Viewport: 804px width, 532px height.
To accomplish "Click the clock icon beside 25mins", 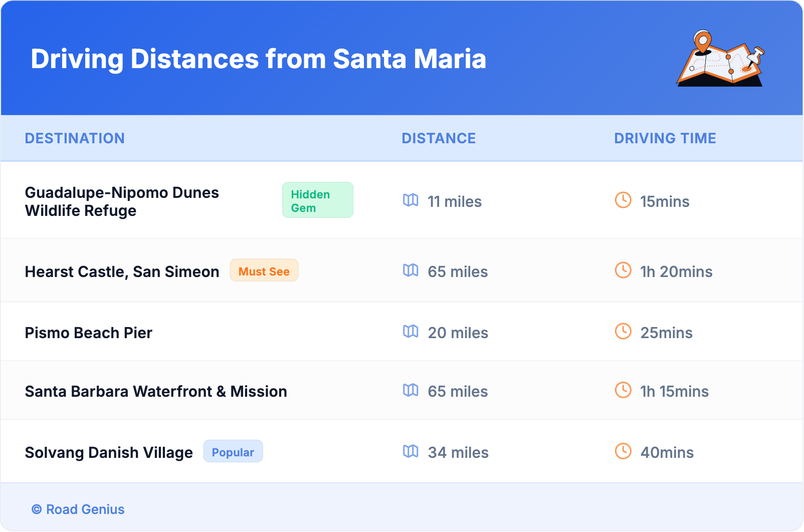I will [x=623, y=332].
